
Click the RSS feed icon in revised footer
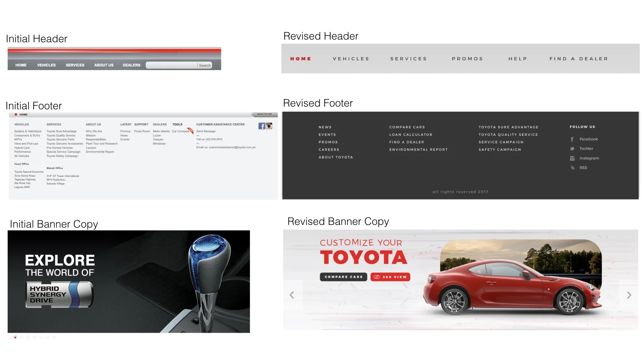[573, 168]
